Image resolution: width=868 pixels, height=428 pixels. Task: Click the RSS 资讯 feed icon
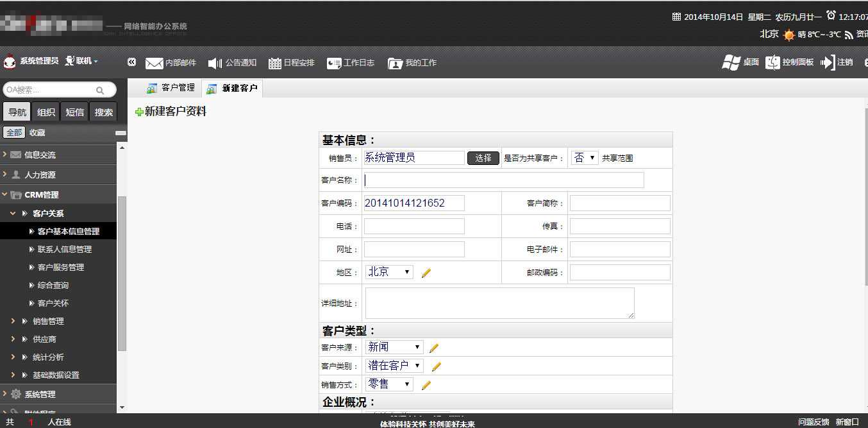[849, 35]
